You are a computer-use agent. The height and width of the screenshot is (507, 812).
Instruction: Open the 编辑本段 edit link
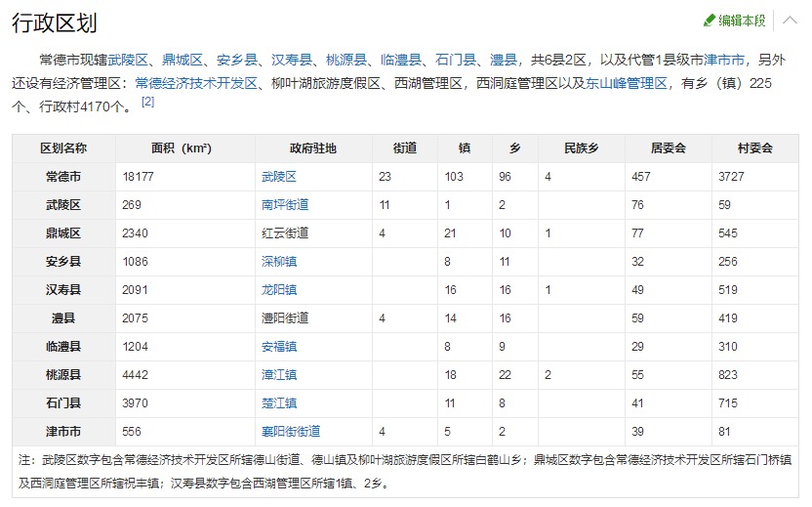coord(742,21)
